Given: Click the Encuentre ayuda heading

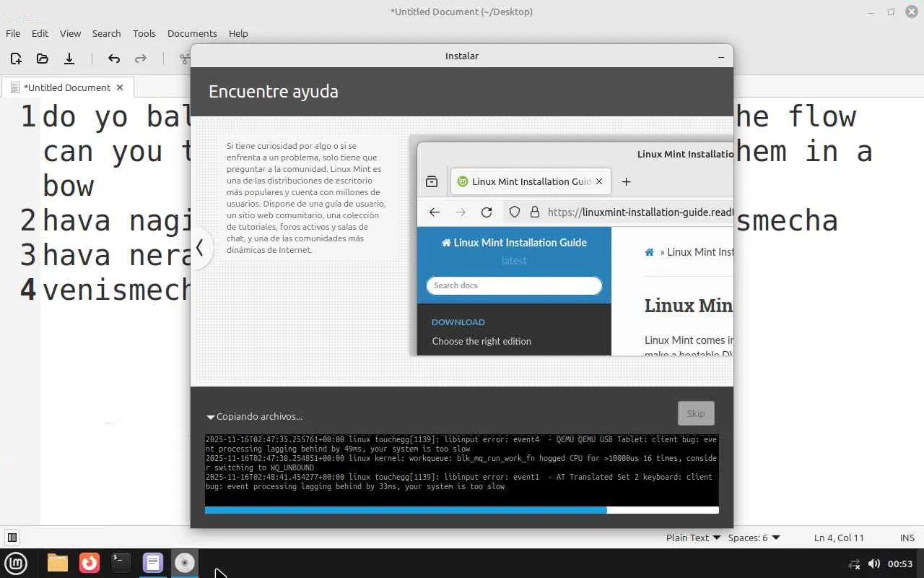Looking at the screenshot, I should (x=274, y=92).
